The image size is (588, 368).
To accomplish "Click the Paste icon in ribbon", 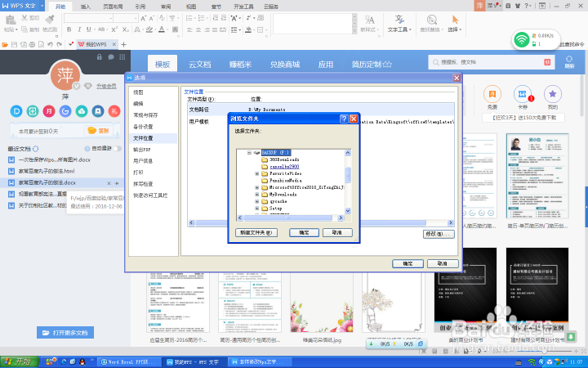I will [11, 20].
